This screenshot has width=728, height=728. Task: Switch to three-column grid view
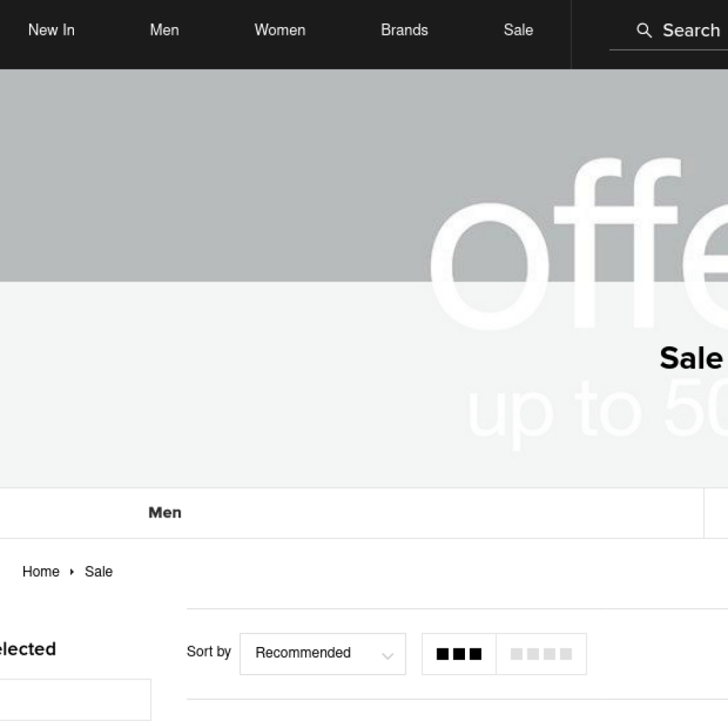459,654
